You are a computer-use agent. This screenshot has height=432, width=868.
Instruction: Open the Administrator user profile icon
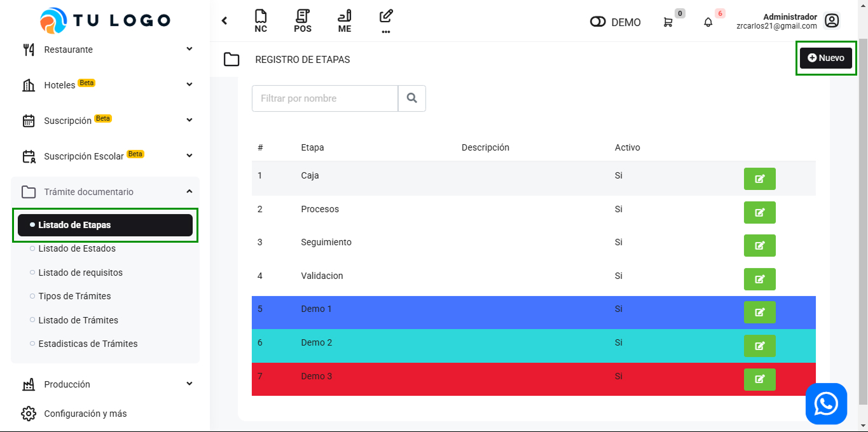click(x=831, y=21)
